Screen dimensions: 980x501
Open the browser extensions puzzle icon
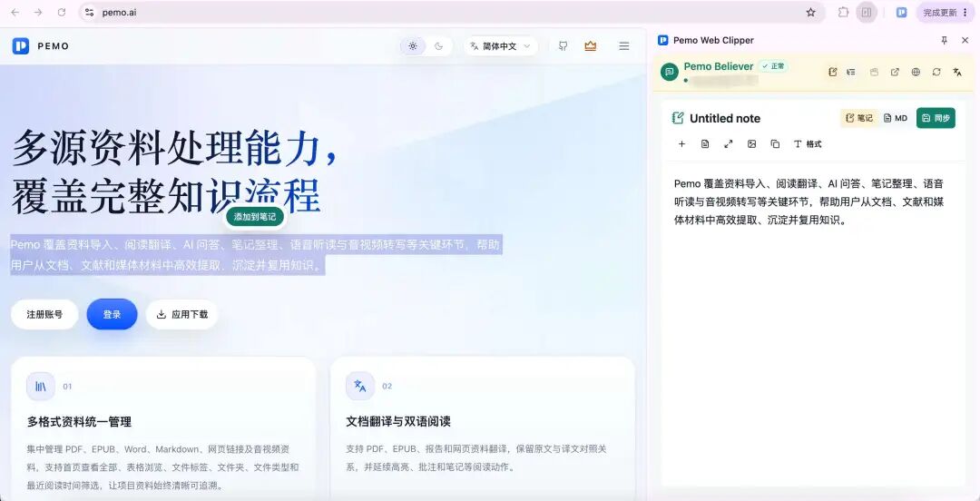844,13
